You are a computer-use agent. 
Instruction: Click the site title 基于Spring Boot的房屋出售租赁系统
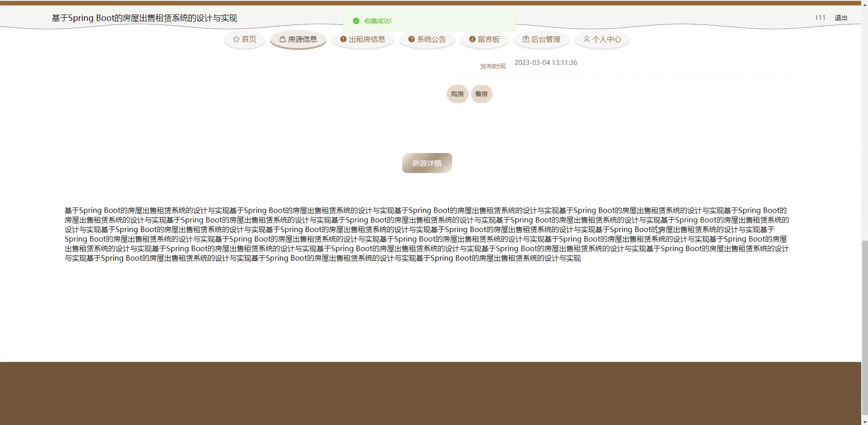[x=144, y=18]
